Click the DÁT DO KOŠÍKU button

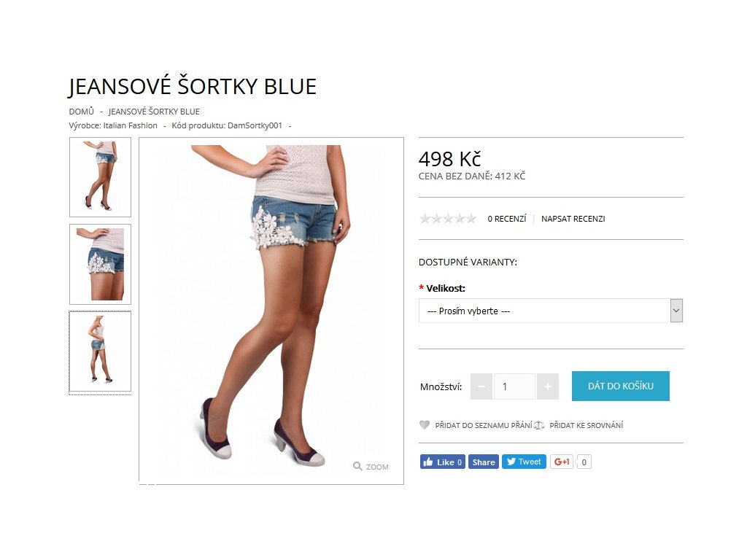point(620,386)
